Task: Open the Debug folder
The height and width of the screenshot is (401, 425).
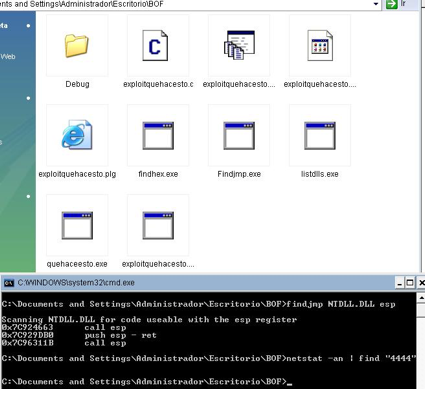Action: [77, 46]
